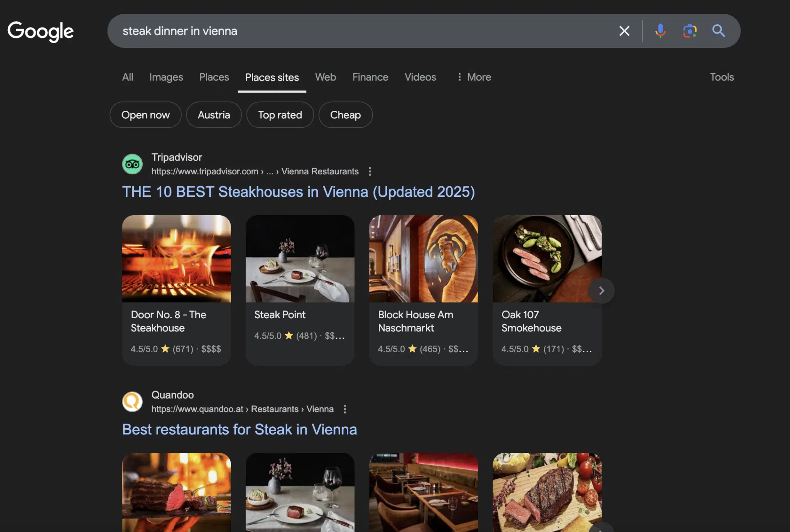
Task: Switch to the Images tab
Action: (166, 77)
